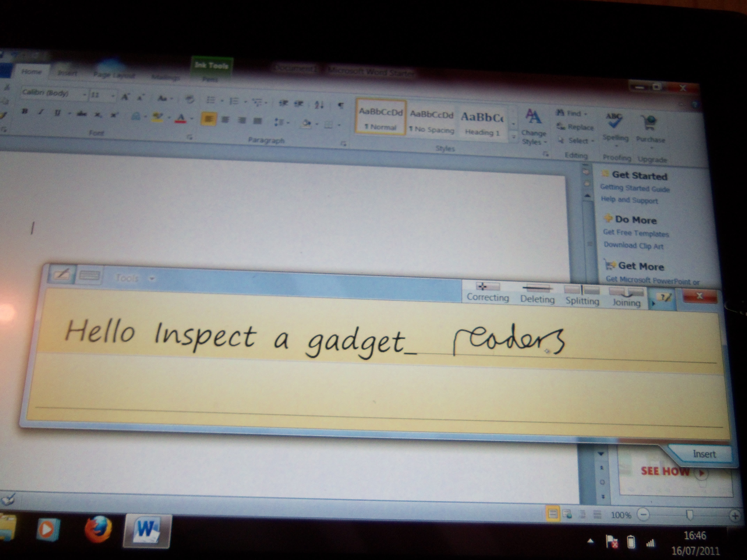The width and height of the screenshot is (747, 560).
Task: Apply the red Font Color
Action: (181, 118)
